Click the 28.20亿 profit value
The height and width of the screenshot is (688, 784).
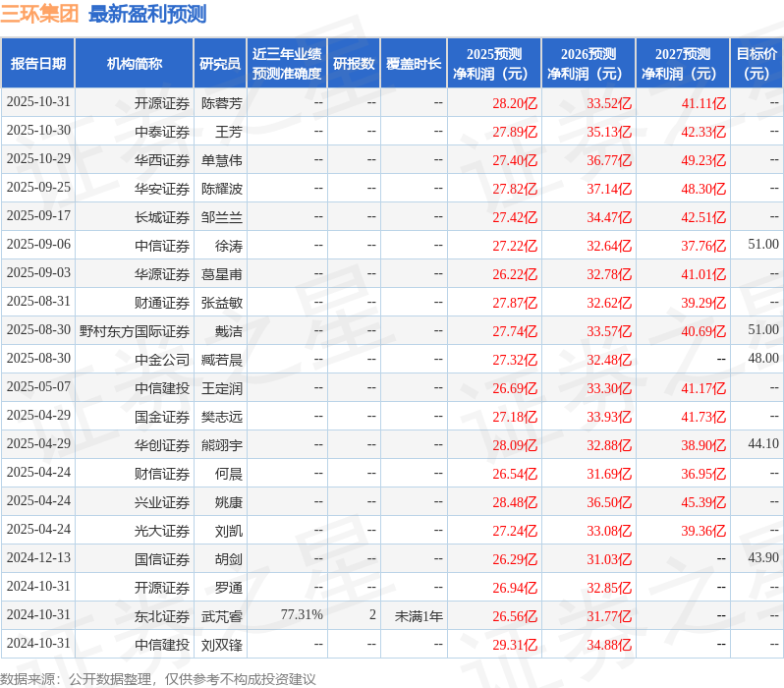[515, 103]
